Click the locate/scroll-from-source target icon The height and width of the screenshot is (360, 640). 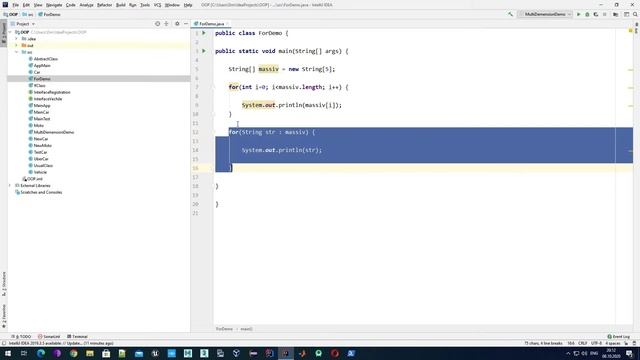point(158,24)
